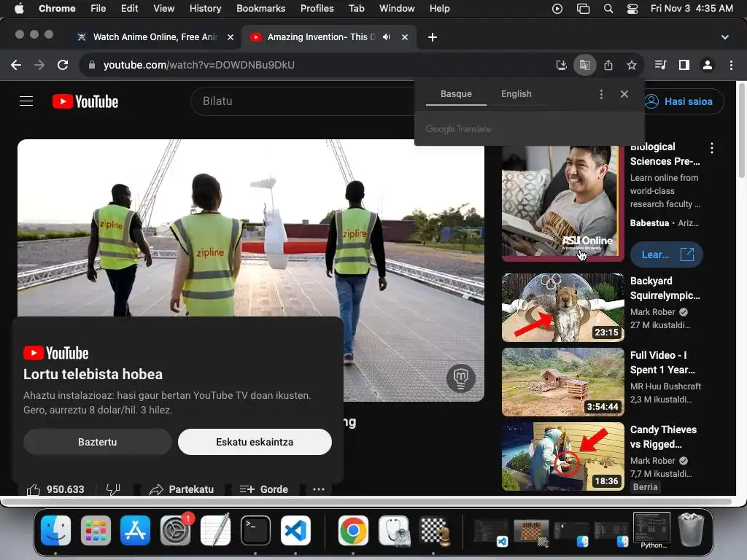Open the Bookmarks menu
The width and height of the screenshot is (747, 560).
click(260, 9)
